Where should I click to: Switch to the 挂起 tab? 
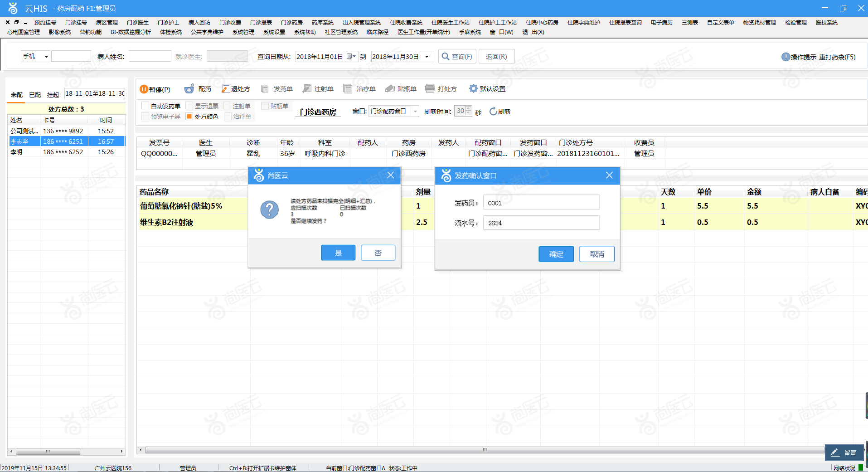coord(53,95)
